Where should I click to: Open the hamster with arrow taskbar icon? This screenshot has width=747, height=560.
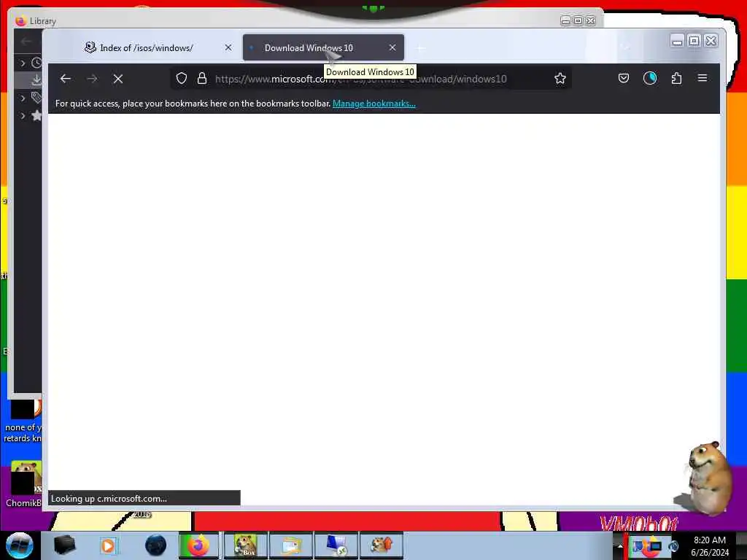[382, 545]
